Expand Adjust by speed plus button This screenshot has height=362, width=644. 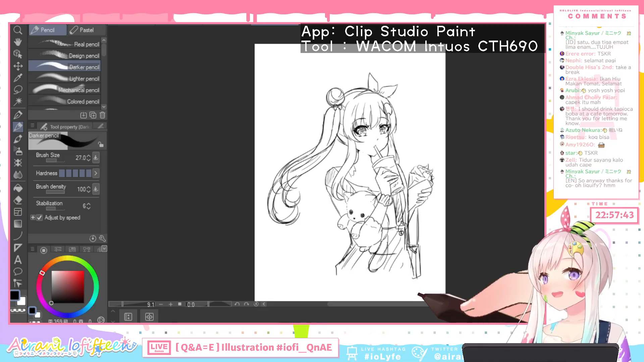(x=33, y=218)
